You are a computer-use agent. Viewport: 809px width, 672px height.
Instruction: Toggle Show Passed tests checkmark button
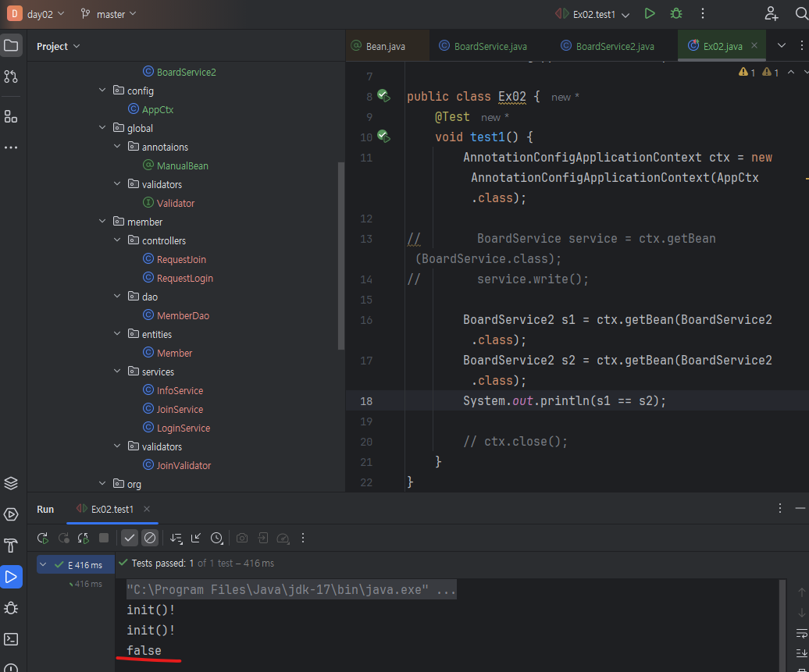point(130,538)
